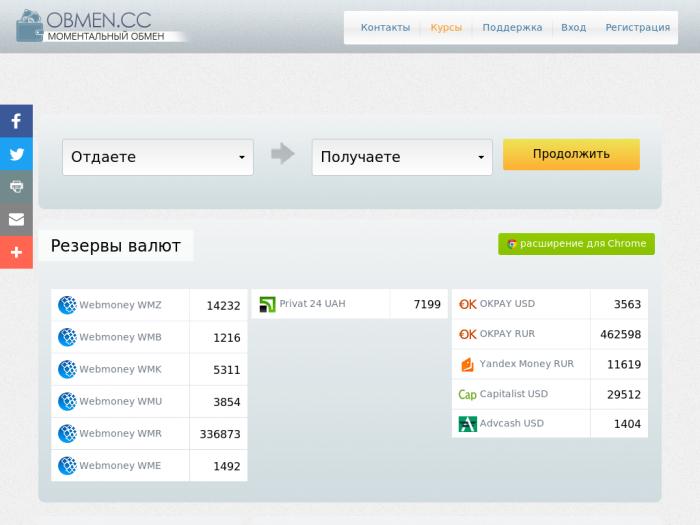This screenshot has width=700, height=525.
Task: Click the МОМЕНТАЛЬНЫЙ ОБМЕН tagline
Action: [x=106, y=37]
